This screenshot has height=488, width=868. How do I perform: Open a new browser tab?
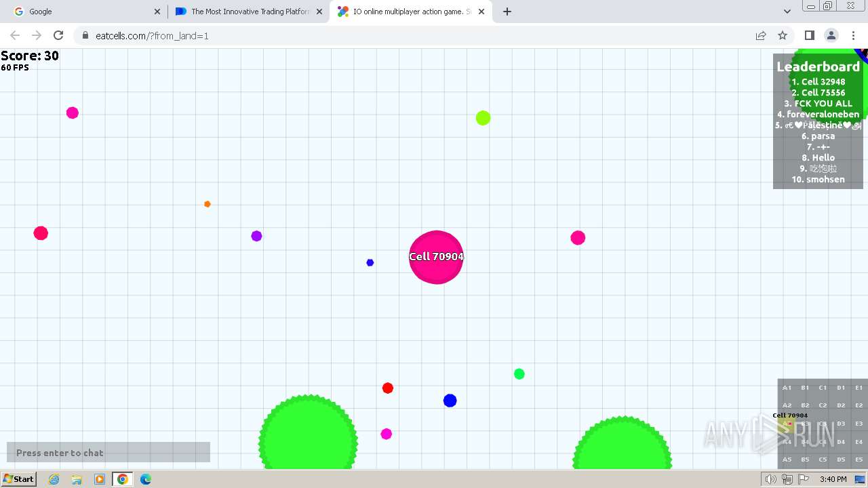coord(507,12)
